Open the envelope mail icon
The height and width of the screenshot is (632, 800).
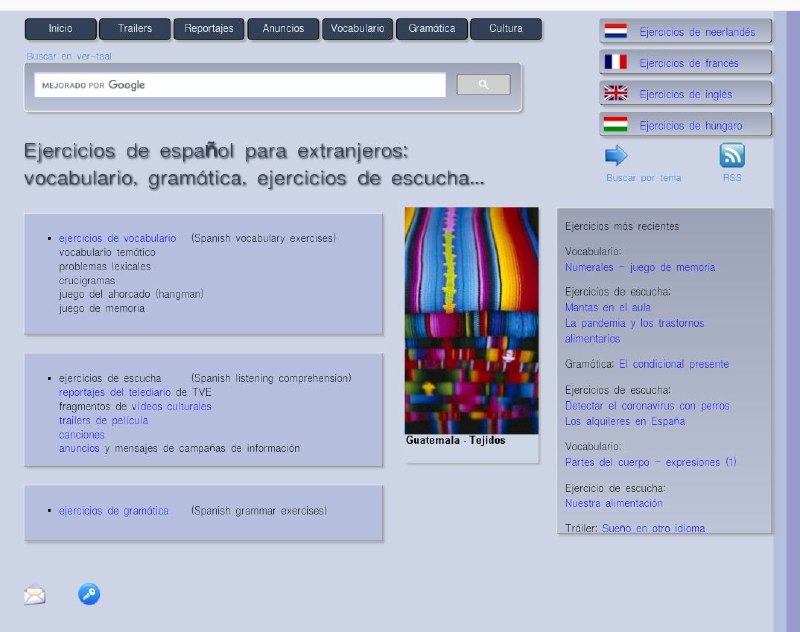pyautogui.click(x=35, y=595)
